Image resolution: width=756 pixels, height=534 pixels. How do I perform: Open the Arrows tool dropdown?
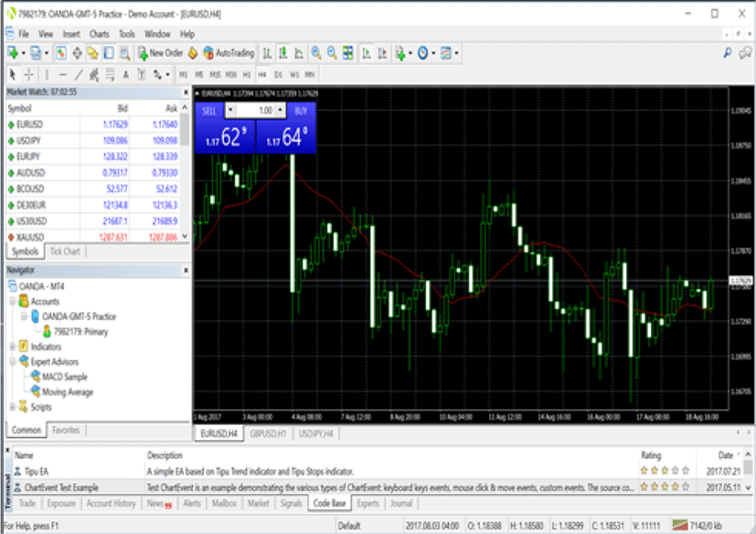[x=167, y=75]
